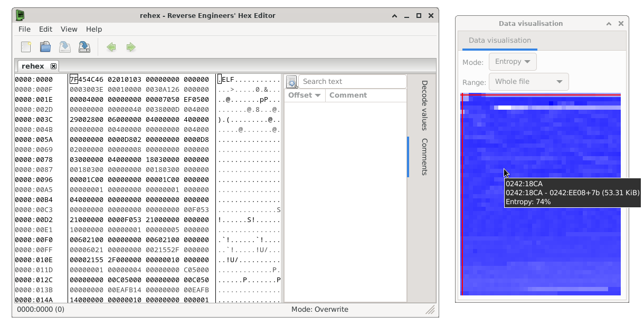
Task: Click the forward navigation green arrow
Action: 131,47
